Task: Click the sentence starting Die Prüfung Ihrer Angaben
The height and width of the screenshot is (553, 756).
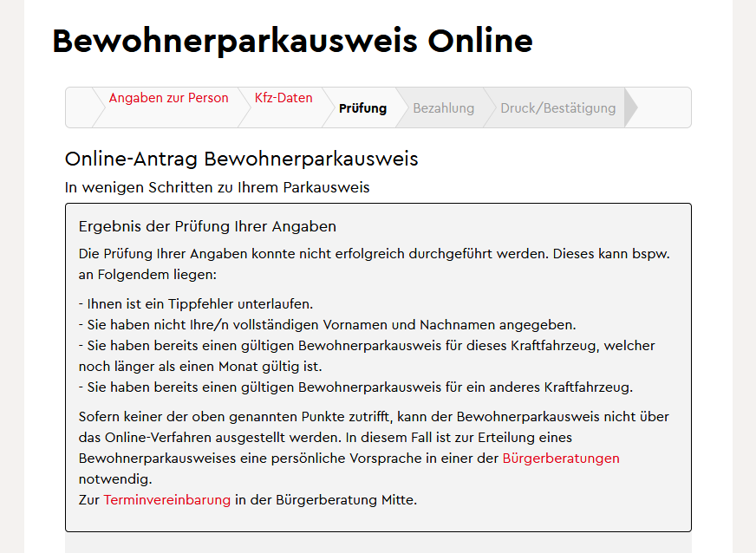Action: 373,255
